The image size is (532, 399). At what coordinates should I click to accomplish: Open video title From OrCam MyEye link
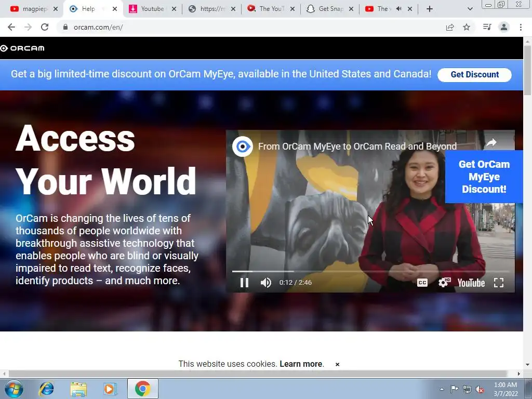357,147
